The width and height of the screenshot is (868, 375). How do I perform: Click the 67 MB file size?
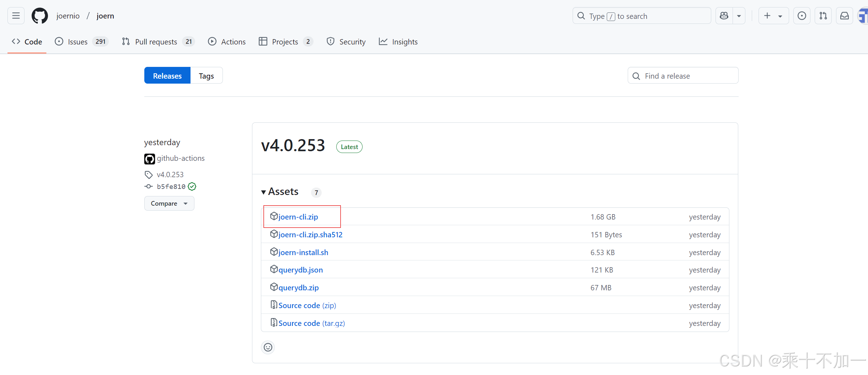[601, 287]
